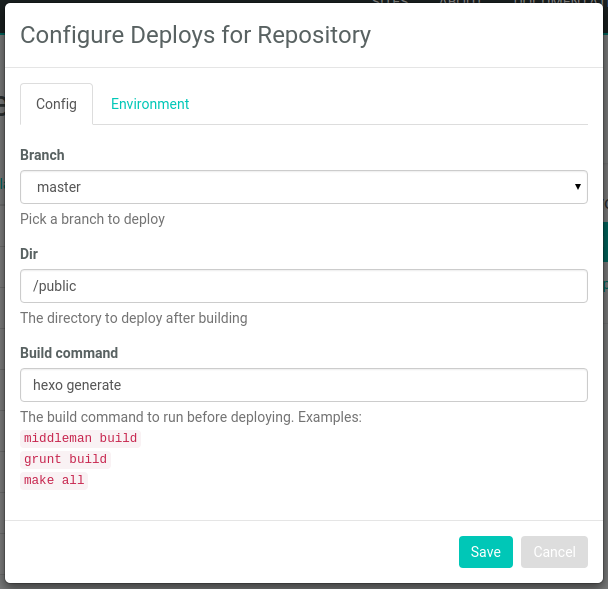The width and height of the screenshot is (608, 589).
Task: Click the partially hidden Sites header link
Action: tap(390, 3)
